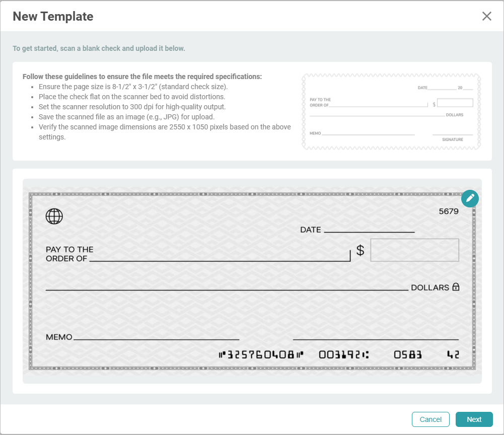Click the globe logo on the check
Viewport: 504px width, 435px height.
[54, 216]
